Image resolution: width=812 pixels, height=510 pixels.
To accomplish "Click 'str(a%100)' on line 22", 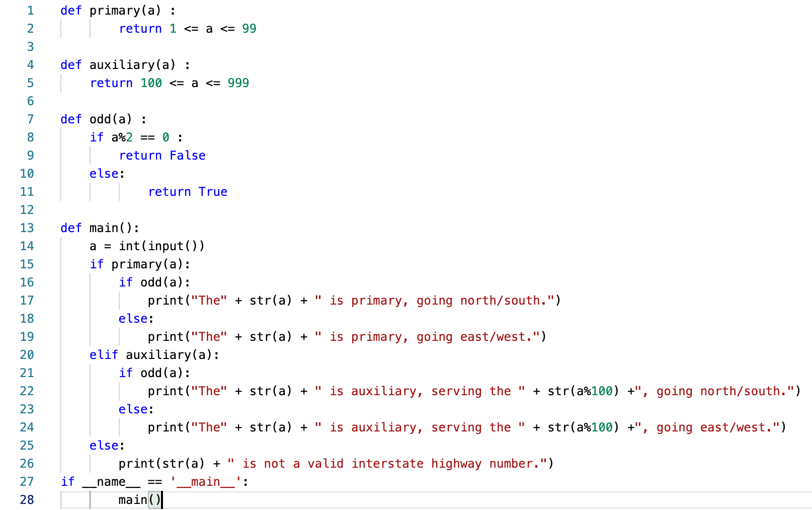I will point(583,391).
